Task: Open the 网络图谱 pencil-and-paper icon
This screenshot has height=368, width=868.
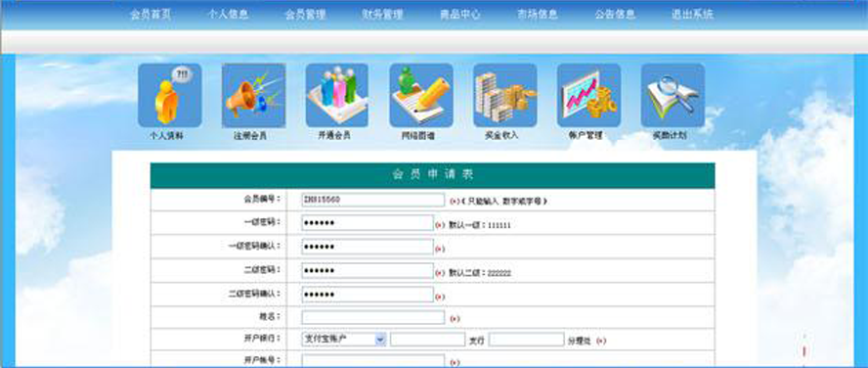Action: tap(421, 95)
